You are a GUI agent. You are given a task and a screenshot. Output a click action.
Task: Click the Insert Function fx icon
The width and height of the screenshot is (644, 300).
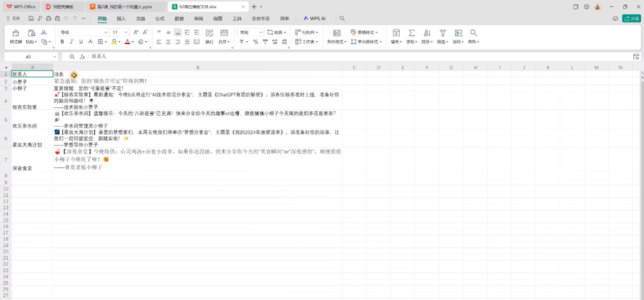coord(82,57)
